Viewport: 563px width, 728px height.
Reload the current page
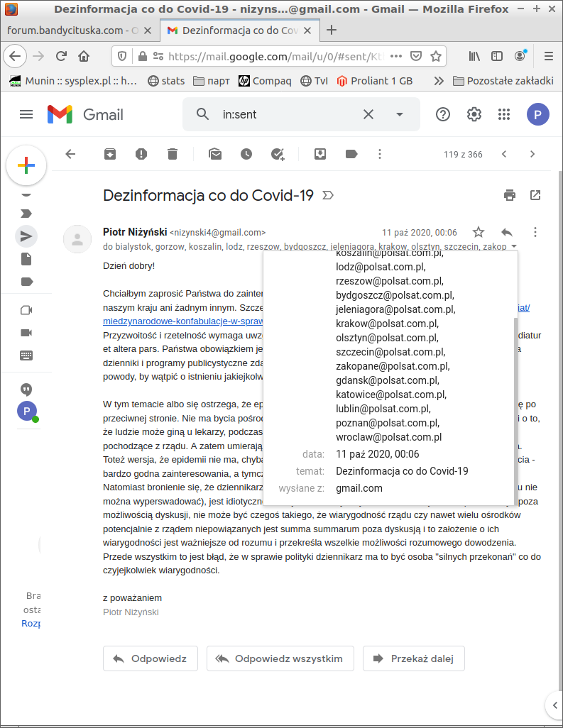pyautogui.click(x=61, y=56)
